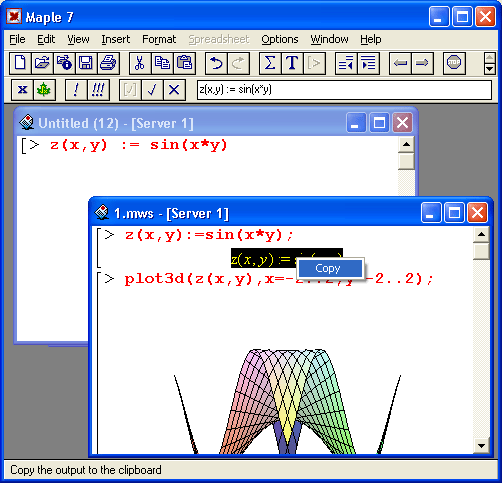Open the Format menu
The height and width of the screenshot is (483, 502).
tap(159, 39)
